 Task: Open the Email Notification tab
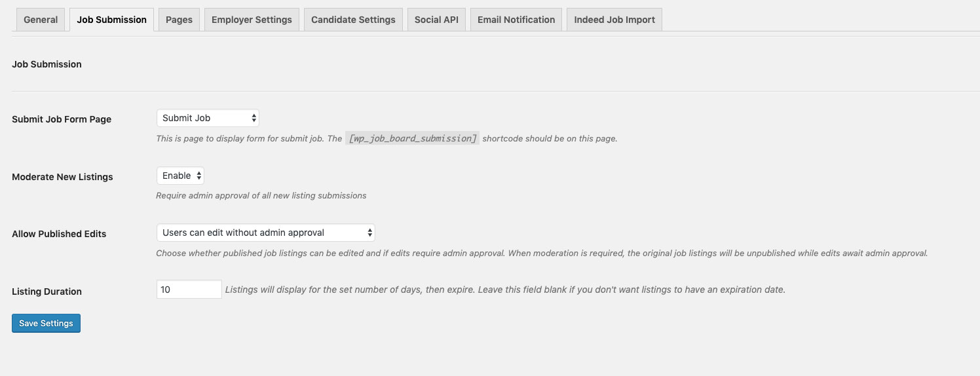[516, 20]
